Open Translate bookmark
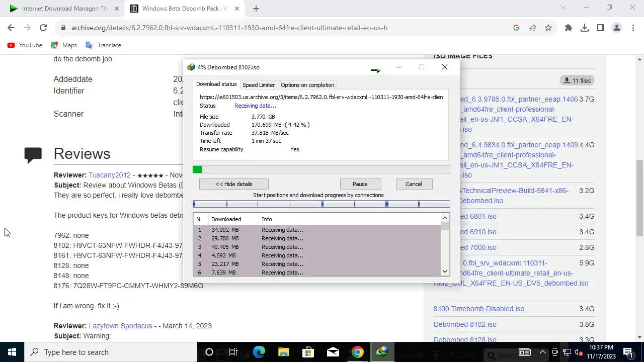Screen dimensions: 644x362 103,45
